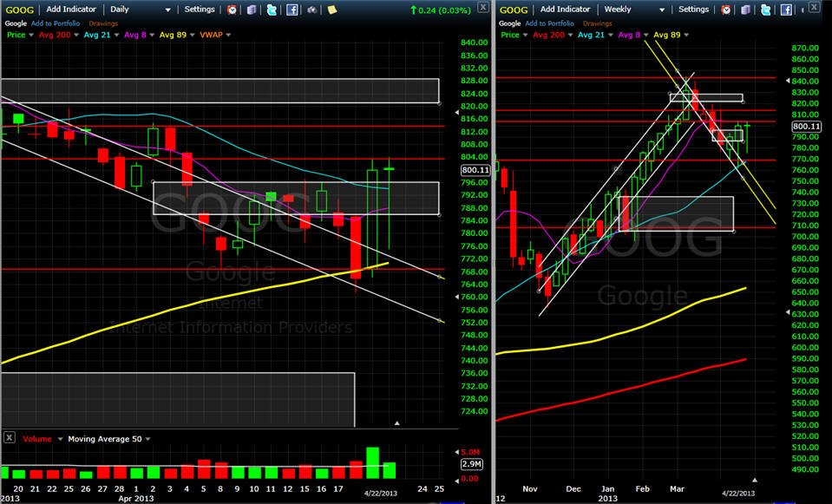Viewport: 832px width, 504px height.
Task: Click the stacked pages icon on Daily chart
Action: pyautogui.click(x=252, y=10)
